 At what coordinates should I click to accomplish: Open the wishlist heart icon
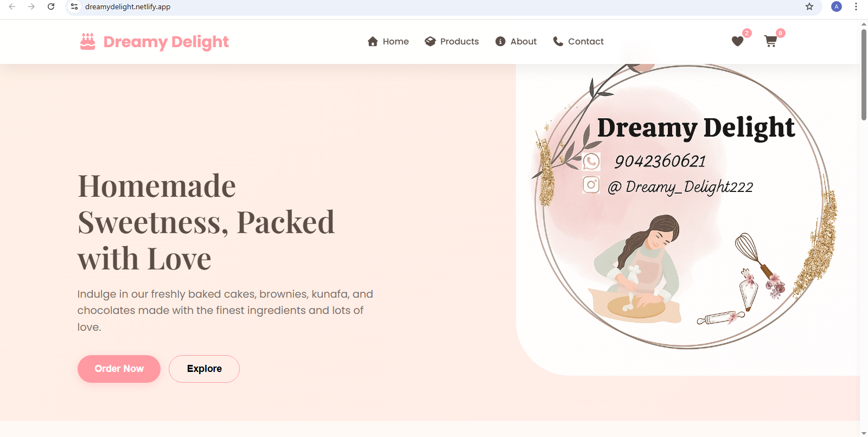[x=737, y=41]
